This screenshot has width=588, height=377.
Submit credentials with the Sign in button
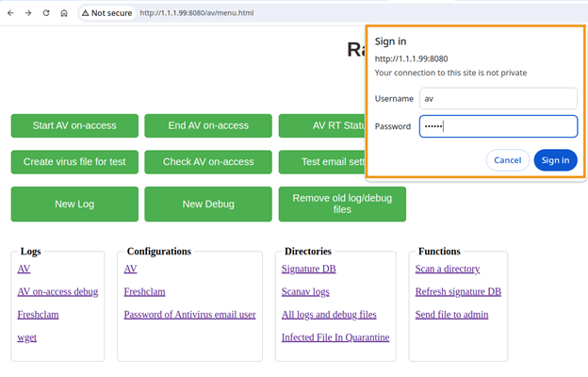point(555,160)
